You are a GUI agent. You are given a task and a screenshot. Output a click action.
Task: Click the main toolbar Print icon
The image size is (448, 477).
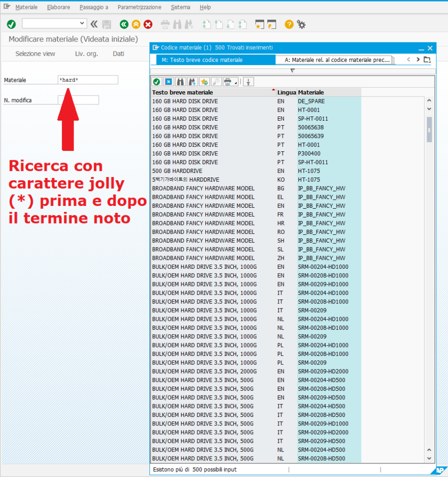coord(165,24)
